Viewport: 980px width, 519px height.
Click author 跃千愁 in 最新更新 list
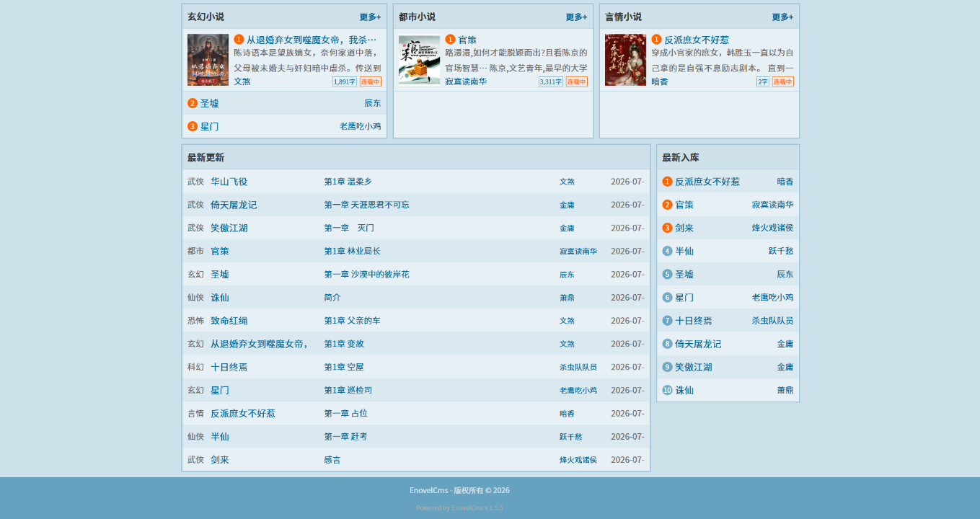570,436
